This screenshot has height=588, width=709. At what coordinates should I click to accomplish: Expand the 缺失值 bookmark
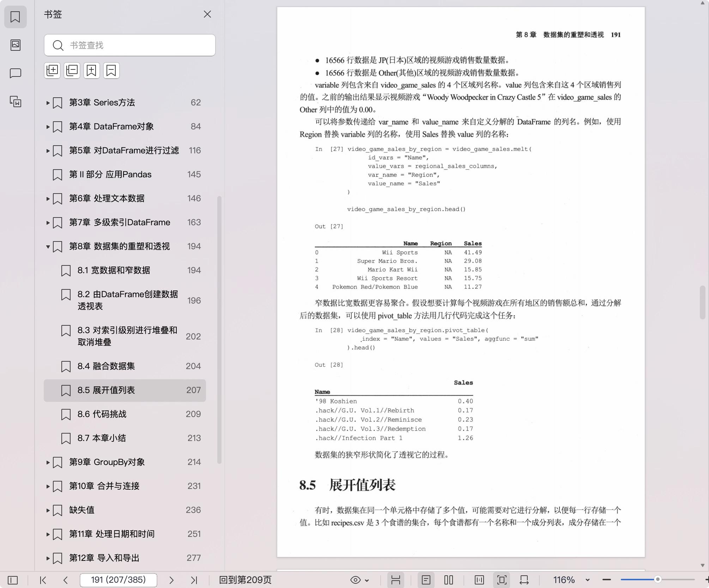[x=48, y=510]
